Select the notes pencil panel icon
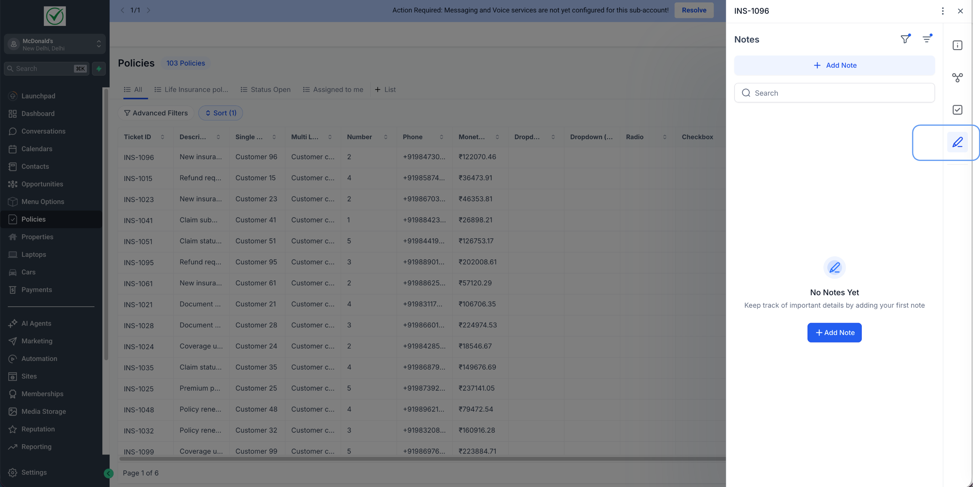The height and width of the screenshot is (487, 980). coord(957,142)
